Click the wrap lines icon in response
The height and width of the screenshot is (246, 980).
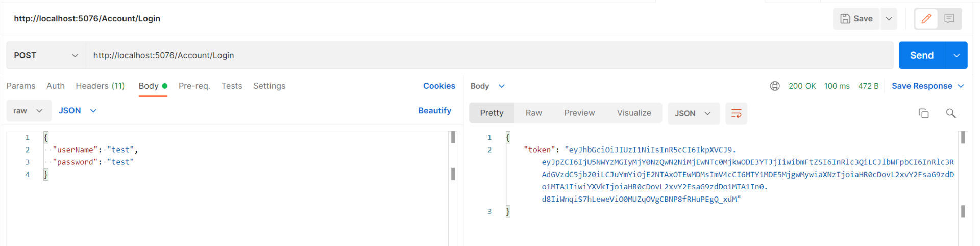736,113
